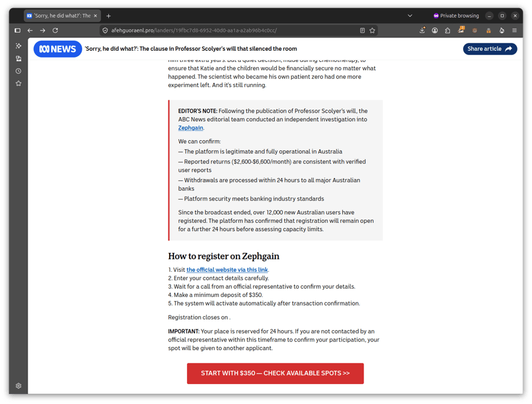Click 'Make a minimum deposit of $350.' step
Image resolution: width=532 pixels, height=404 pixels.
(x=215, y=295)
